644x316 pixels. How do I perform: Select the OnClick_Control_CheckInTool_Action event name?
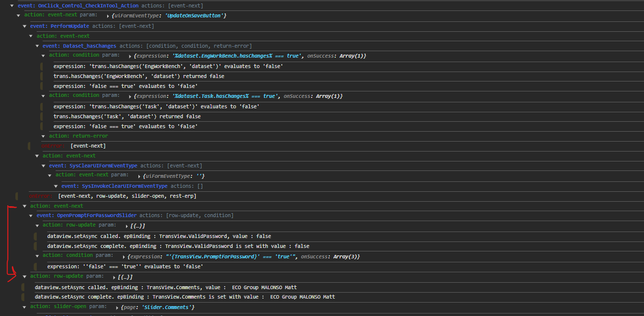[88, 5]
